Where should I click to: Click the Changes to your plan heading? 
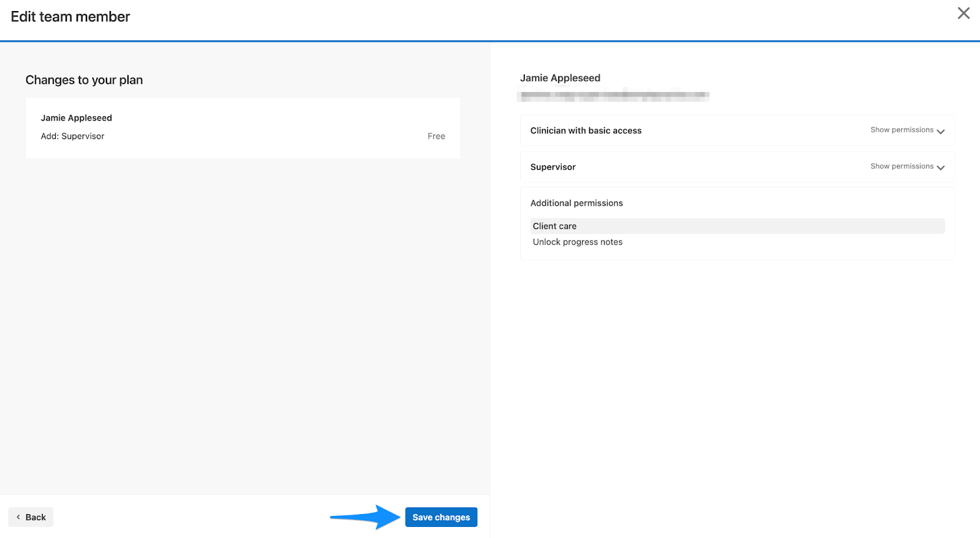[x=84, y=80]
